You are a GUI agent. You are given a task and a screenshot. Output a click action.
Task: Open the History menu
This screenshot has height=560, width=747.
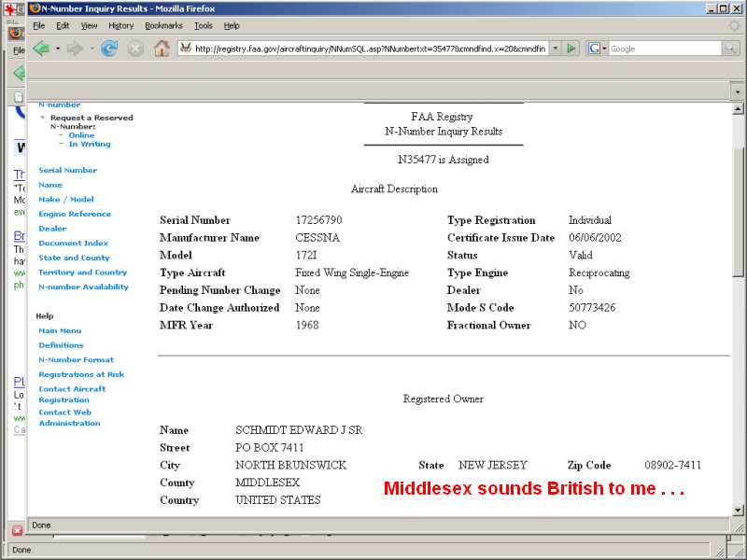tap(121, 26)
